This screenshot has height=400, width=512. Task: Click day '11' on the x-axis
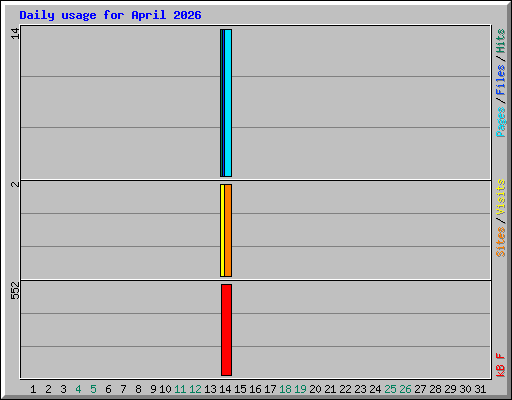pyautogui.click(x=180, y=389)
